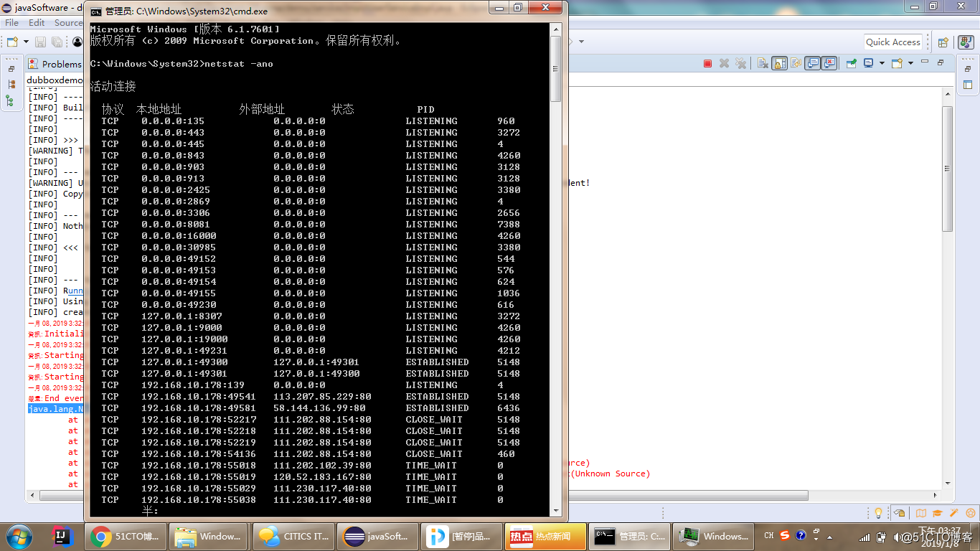Open dropdown arrow next to Eclipse toolbar navigation
The height and width of the screenshot is (551, 980).
[581, 42]
